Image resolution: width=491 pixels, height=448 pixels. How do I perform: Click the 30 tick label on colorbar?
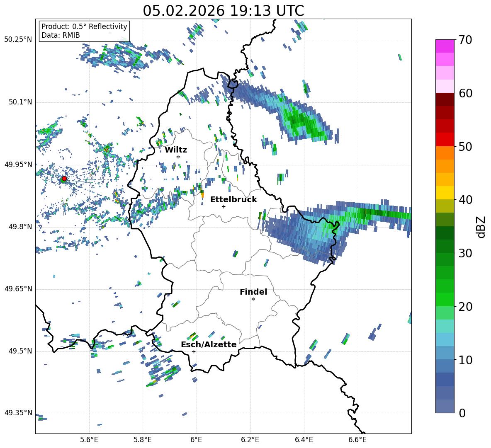[465, 253]
